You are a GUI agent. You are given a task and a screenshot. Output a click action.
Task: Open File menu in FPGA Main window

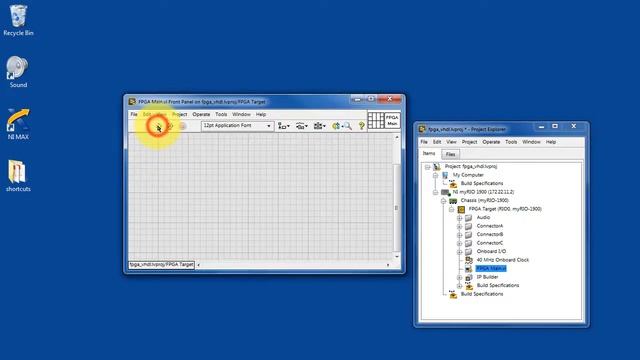(134, 114)
